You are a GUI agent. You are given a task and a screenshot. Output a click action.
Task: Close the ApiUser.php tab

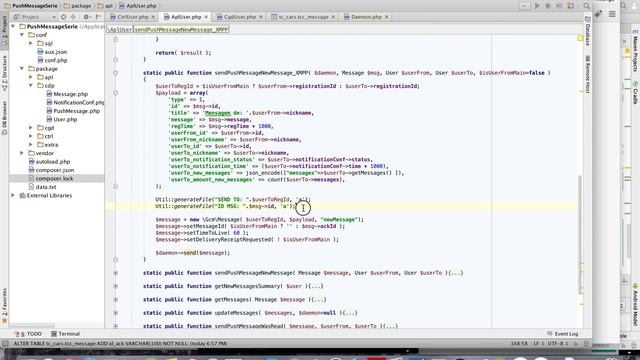click(206, 17)
